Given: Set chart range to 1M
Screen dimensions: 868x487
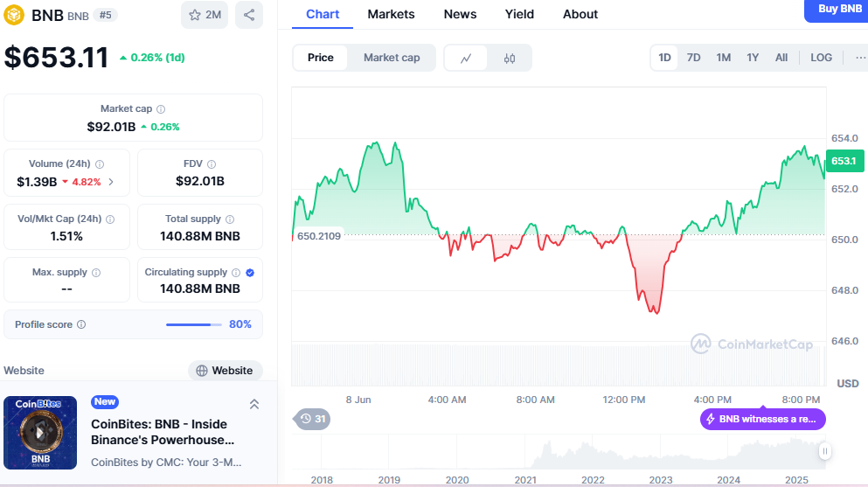Looking at the screenshot, I should tap(724, 58).
